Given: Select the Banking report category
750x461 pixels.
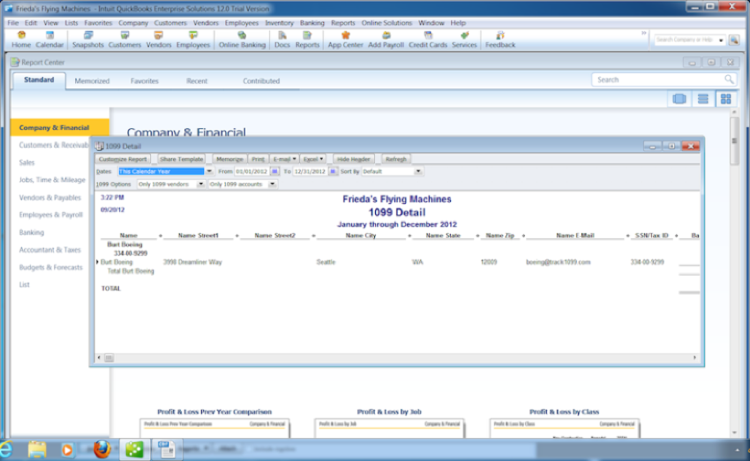Looking at the screenshot, I should click(x=32, y=232).
